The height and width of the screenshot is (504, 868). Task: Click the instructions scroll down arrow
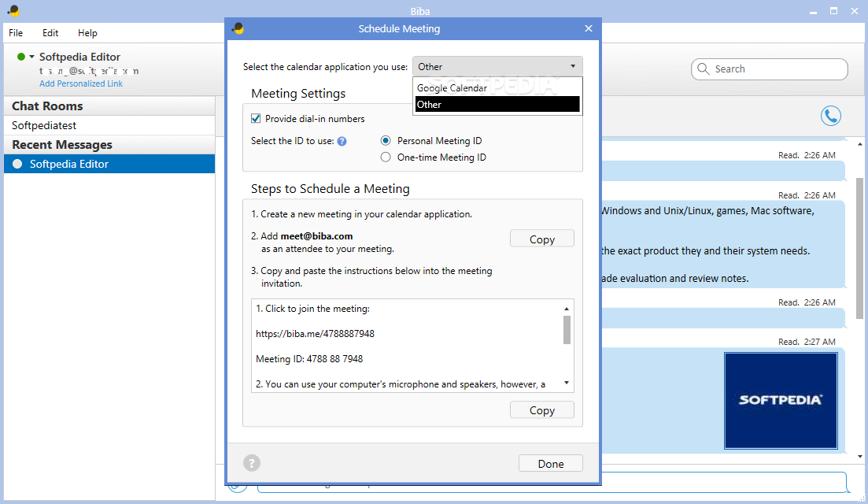click(567, 383)
